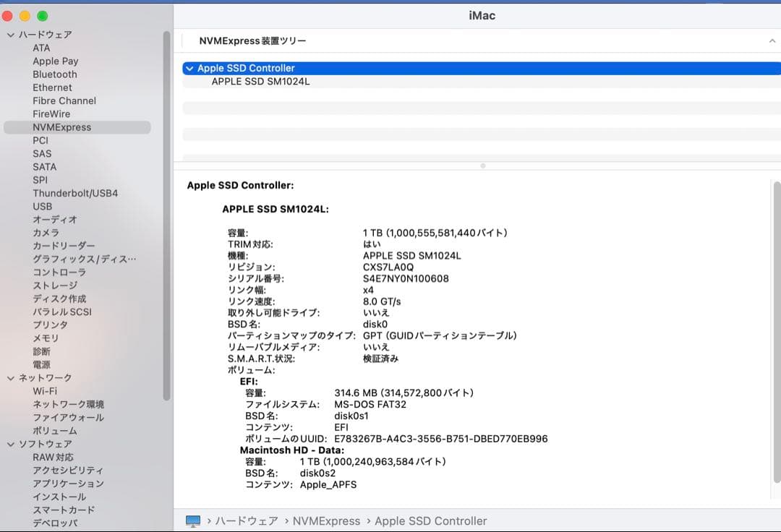Screen dimensions: 781x532
Task: Select カードリーダー in the sidebar
Action: click(64, 246)
